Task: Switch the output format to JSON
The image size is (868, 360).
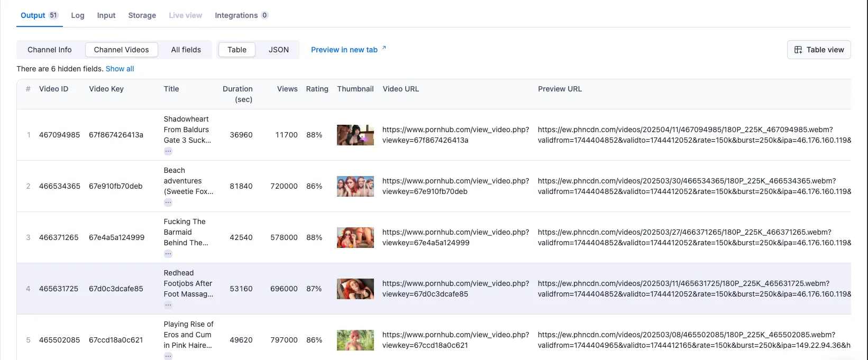Action: point(279,50)
